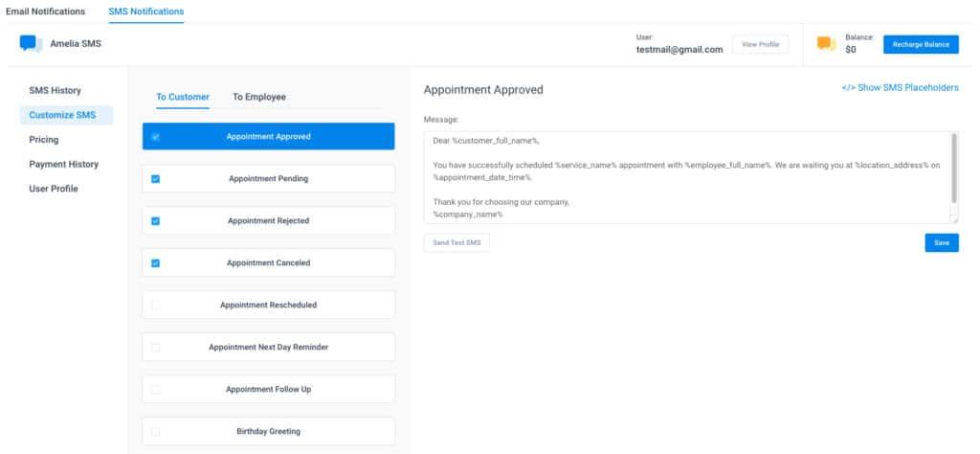The width and height of the screenshot is (980, 454).
Task: Show SMS Placeholders link
Action: (900, 88)
